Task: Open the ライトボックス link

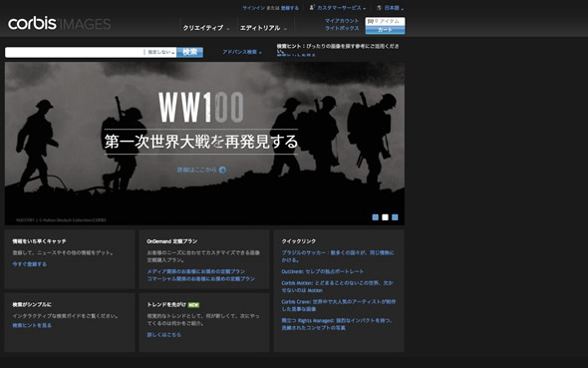Action: 342,28
